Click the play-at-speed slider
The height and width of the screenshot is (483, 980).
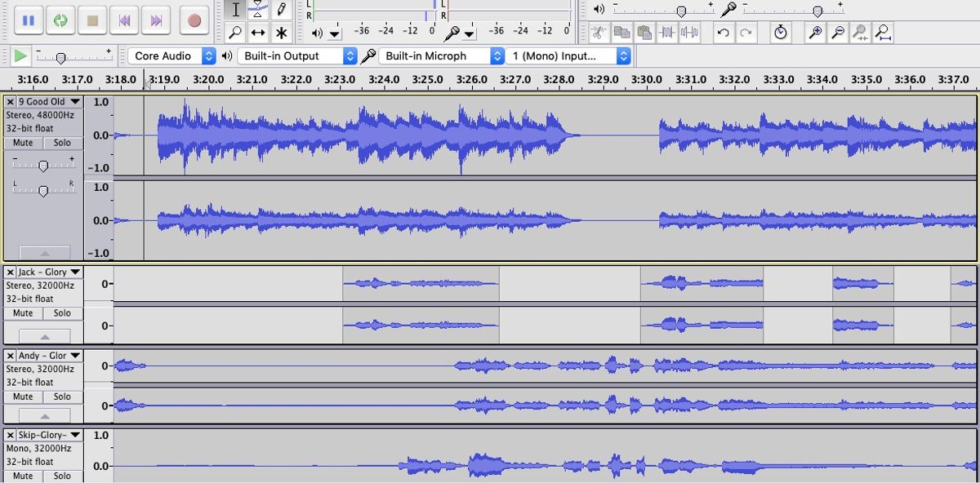click(73, 56)
